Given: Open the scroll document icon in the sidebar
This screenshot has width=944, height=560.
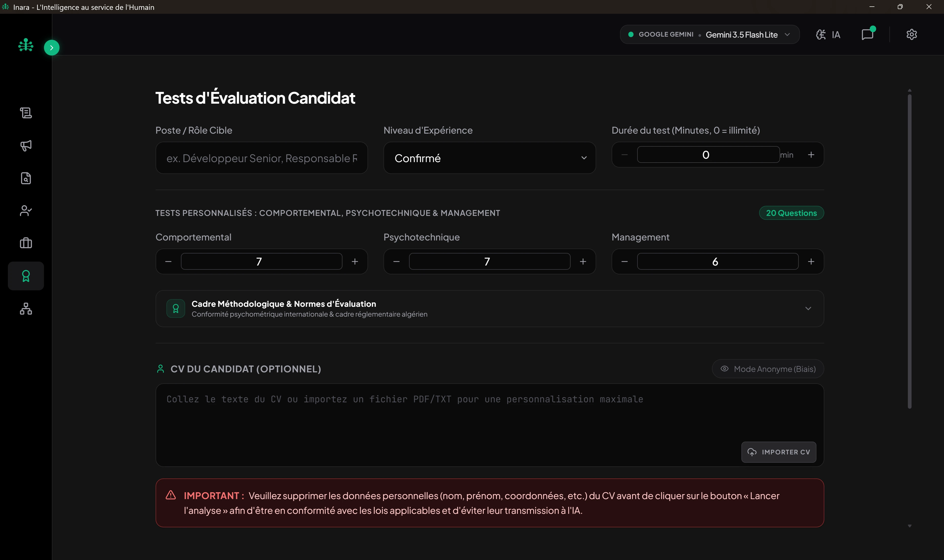Looking at the screenshot, I should (26, 112).
